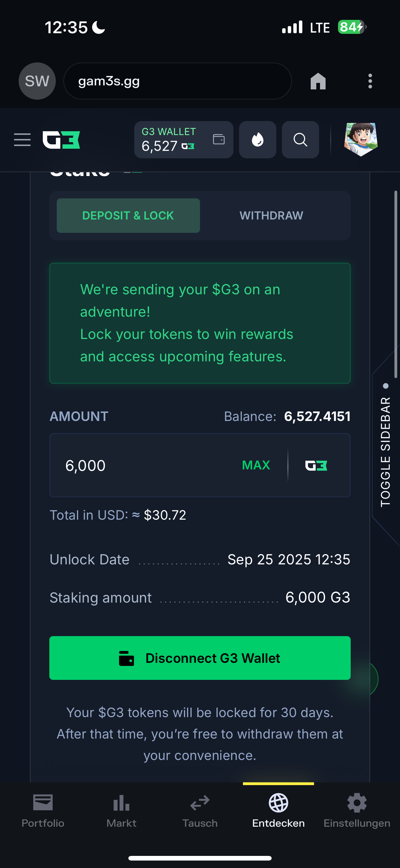Click the MAX amount button

pyautogui.click(x=256, y=465)
